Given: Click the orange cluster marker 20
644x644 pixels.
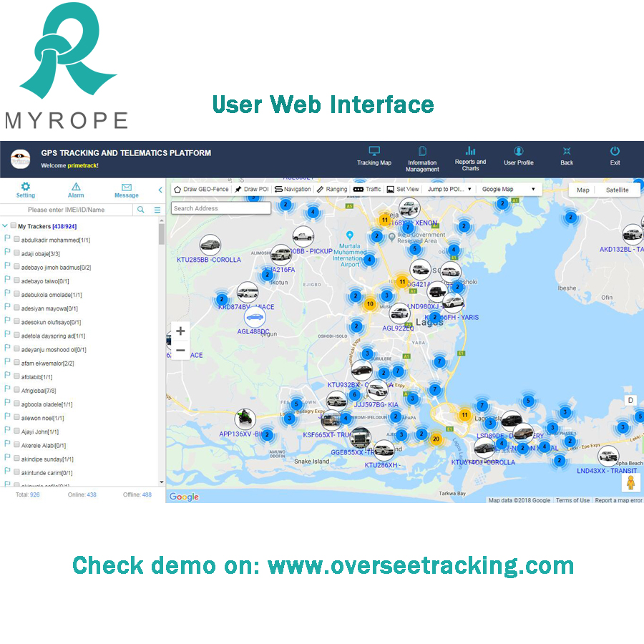Looking at the screenshot, I should [x=436, y=439].
